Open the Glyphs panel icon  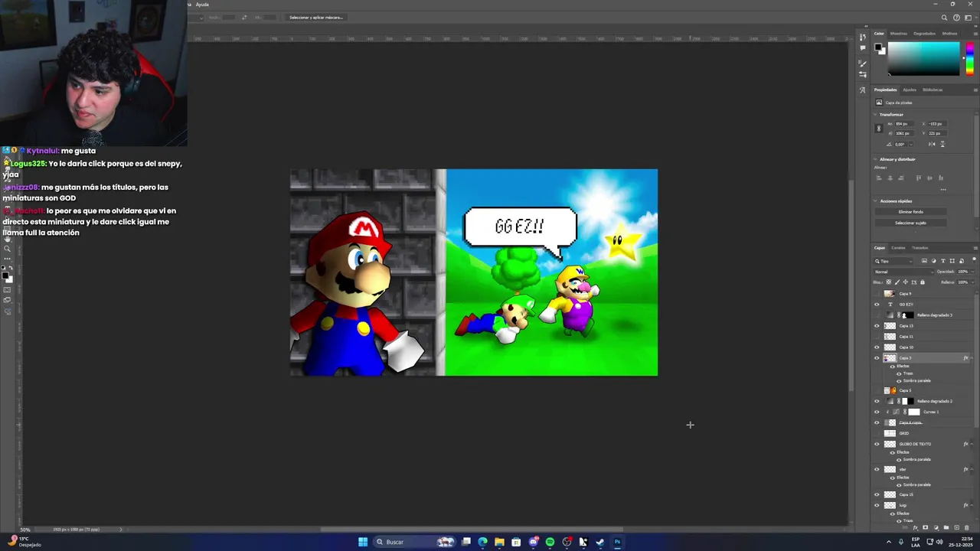863,90
